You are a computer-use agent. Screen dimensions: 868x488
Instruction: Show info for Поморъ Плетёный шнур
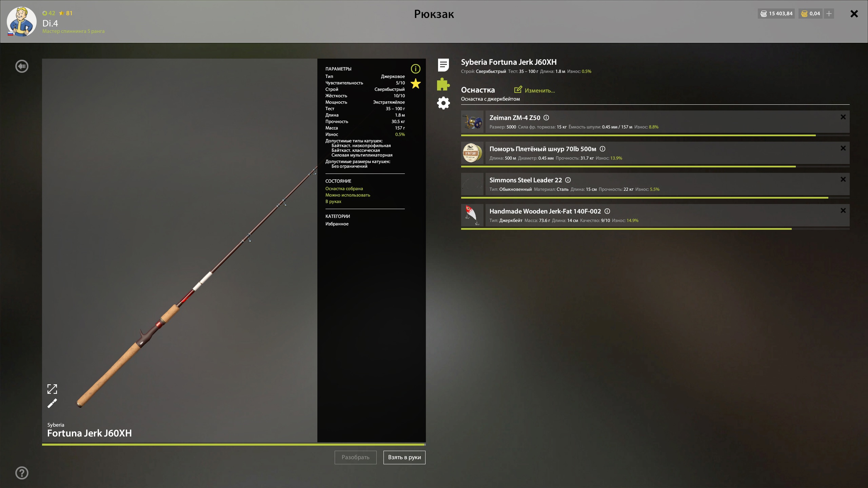pyautogui.click(x=603, y=149)
